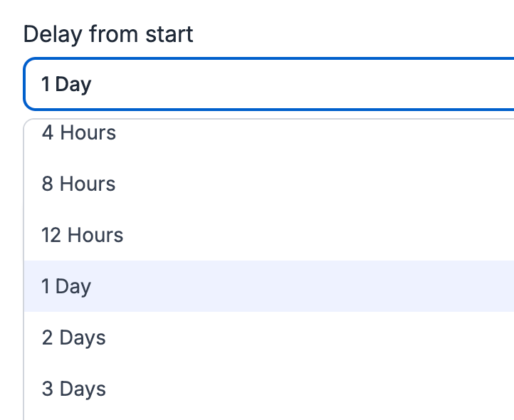
Task: Set delay to three days
Action: click(x=269, y=389)
